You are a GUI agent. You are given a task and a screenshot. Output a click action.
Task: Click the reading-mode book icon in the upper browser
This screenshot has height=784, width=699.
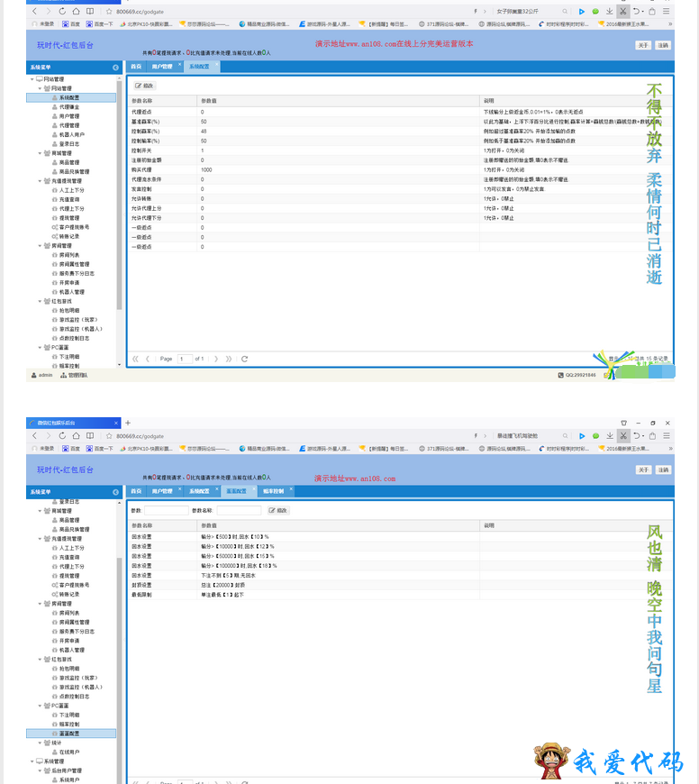pos(90,11)
